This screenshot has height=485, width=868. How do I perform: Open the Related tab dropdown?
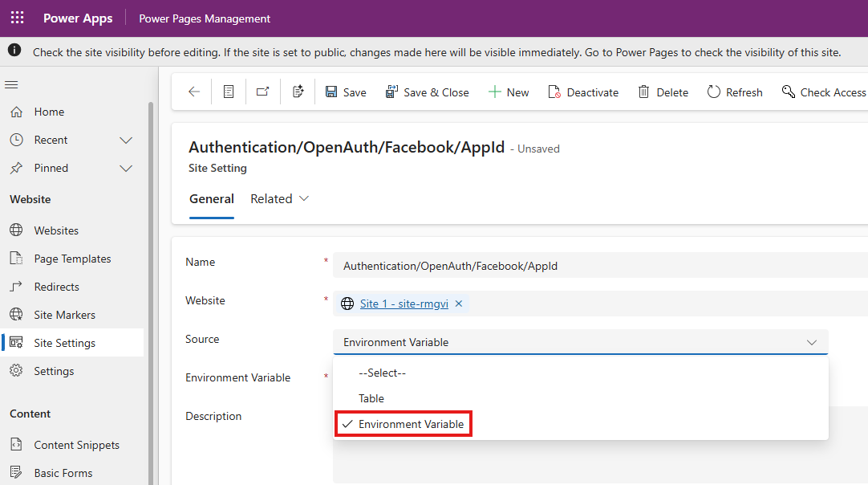coord(279,198)
